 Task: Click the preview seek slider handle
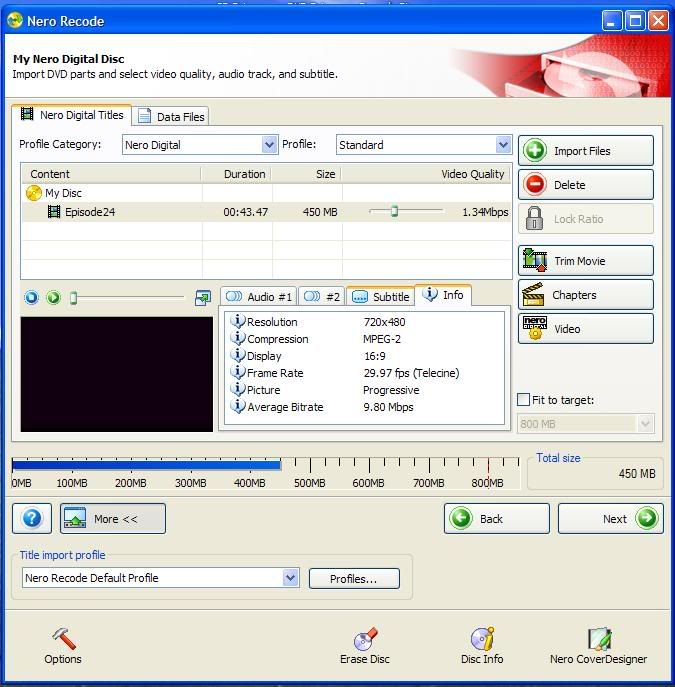click(x=74, y=298)
